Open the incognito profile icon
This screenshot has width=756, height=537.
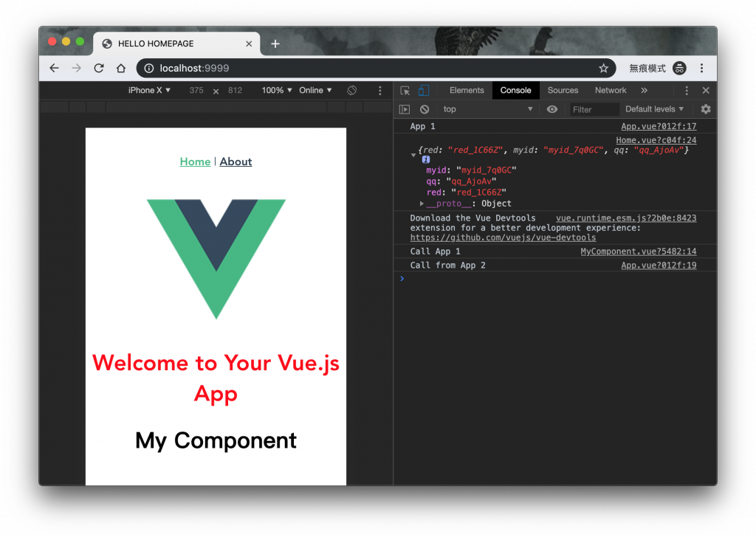(x=679, y=69)
